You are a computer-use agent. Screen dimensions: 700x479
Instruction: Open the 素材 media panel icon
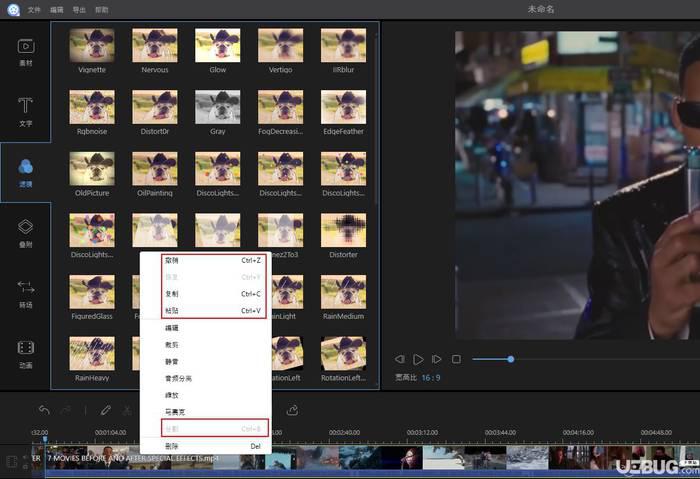pos(26,47)
